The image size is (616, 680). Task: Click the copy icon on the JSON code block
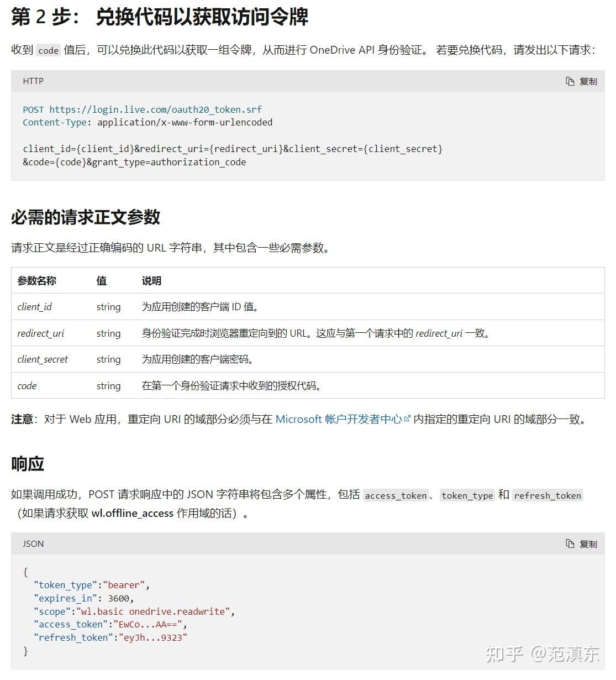(570, 543)
